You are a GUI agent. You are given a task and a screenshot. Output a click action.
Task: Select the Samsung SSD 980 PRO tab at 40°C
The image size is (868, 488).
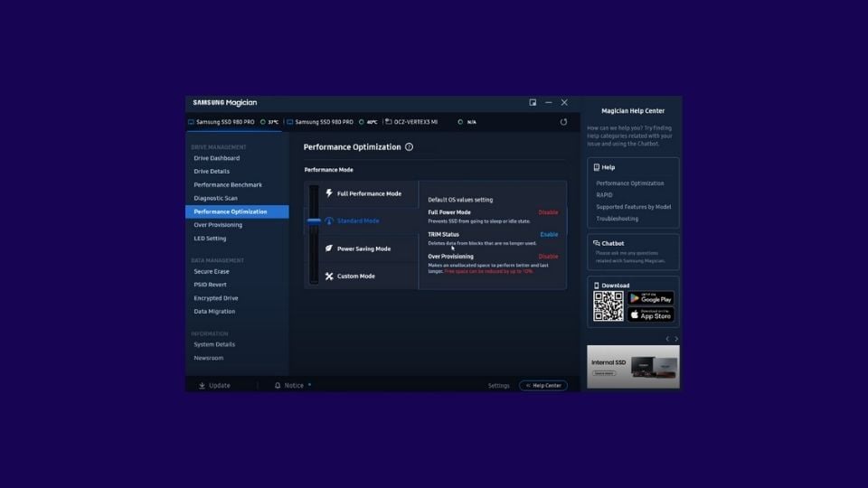pos(332,122)
